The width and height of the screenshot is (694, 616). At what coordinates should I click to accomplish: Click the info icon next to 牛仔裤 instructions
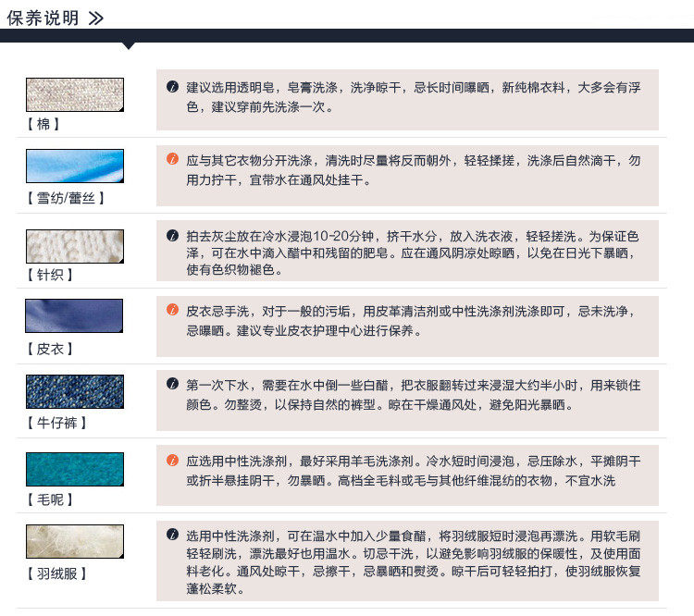(172, 384)
